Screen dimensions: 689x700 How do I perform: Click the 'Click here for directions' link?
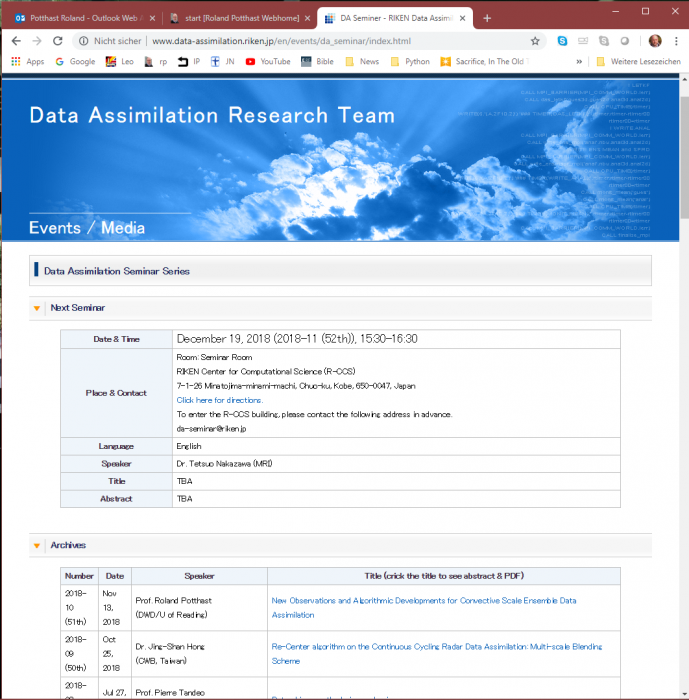219,400
